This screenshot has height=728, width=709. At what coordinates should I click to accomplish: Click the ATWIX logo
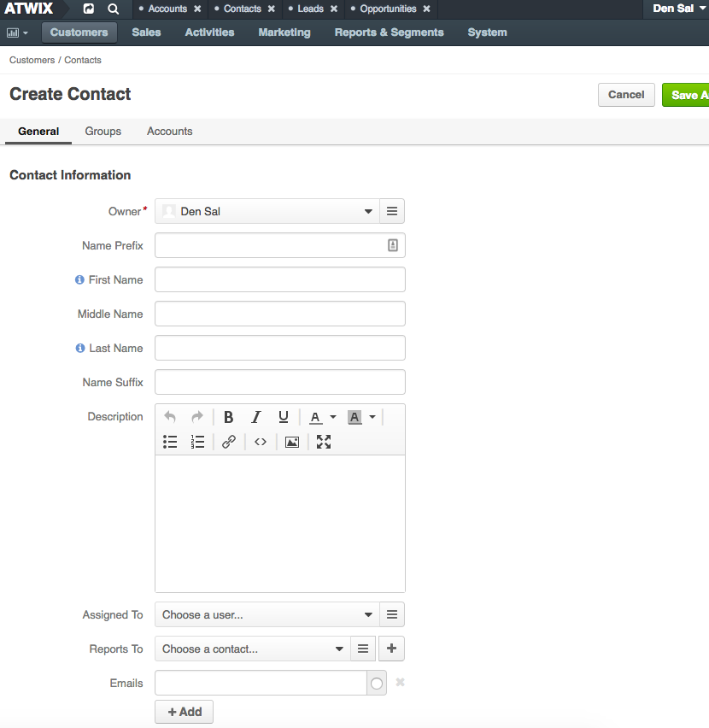[x=29, y=9]
